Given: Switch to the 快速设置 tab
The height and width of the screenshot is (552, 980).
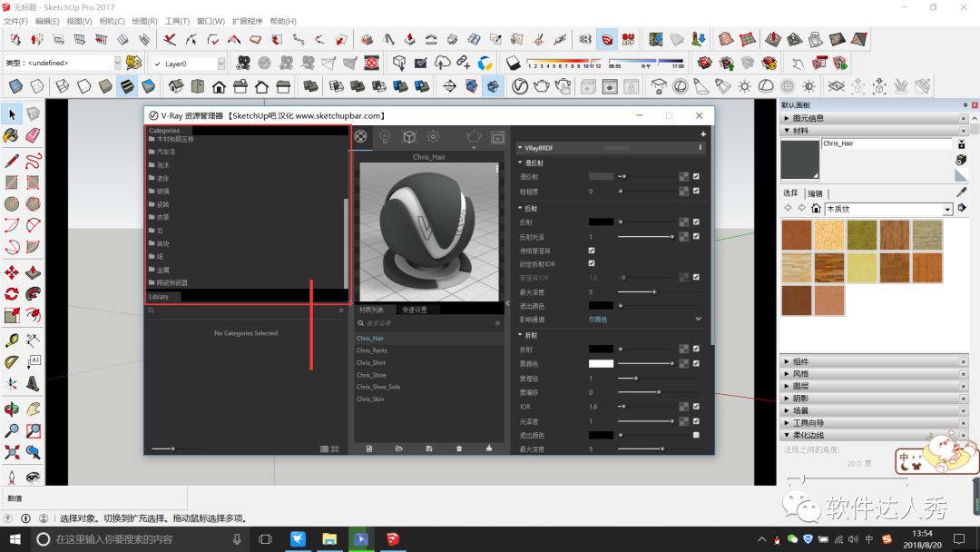Looking at the screenshot, I should coord(415,310).
